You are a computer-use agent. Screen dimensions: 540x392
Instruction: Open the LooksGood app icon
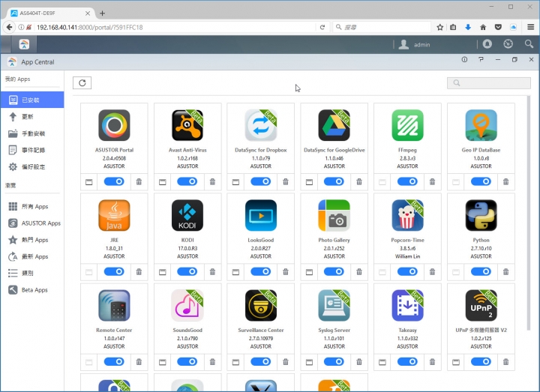[261, 215]
